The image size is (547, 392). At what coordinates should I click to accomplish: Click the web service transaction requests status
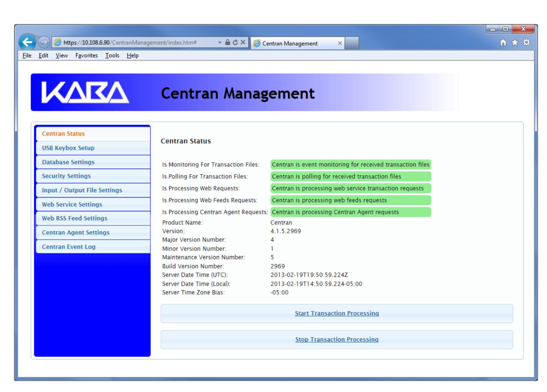tap(351, 188)
